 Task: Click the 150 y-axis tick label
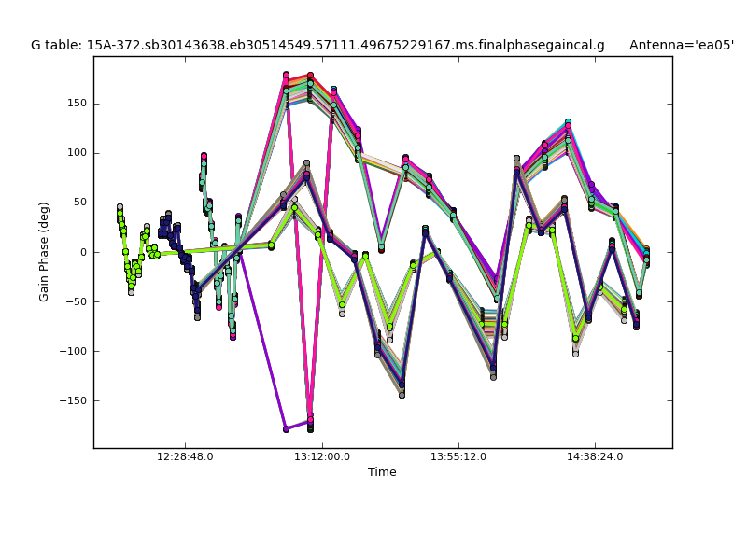77,104
